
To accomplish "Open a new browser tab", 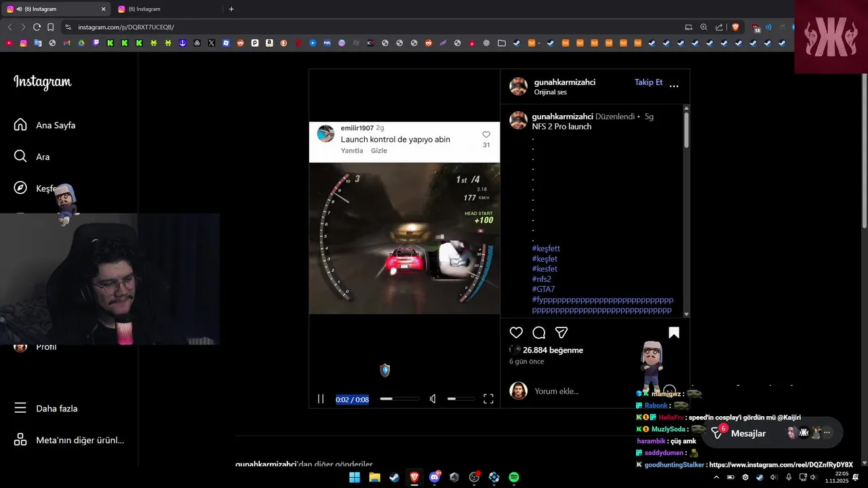I will click(x=231, y=9).
